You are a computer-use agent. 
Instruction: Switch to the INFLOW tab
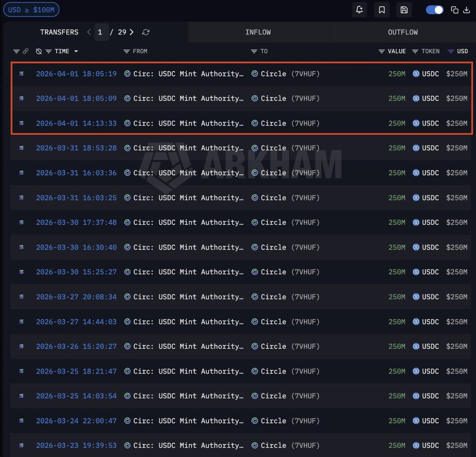[258, 32]
